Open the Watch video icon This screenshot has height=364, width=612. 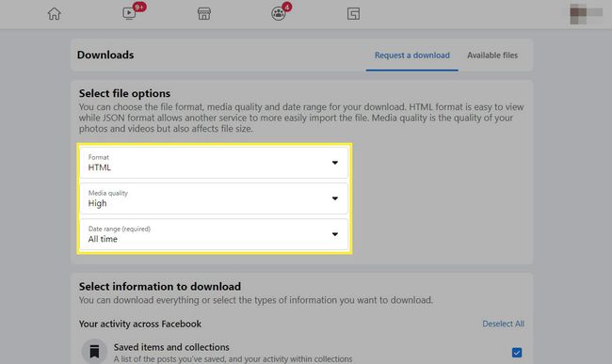point(129,13)
